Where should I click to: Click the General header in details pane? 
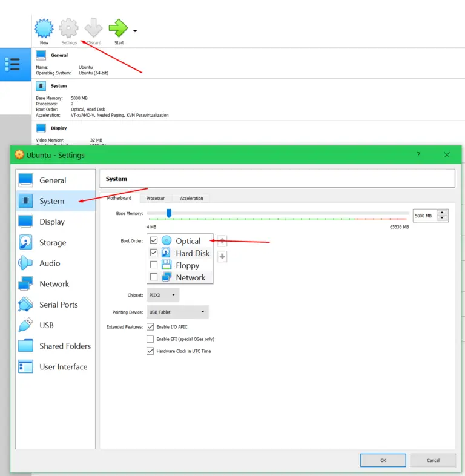pos(59,55)
